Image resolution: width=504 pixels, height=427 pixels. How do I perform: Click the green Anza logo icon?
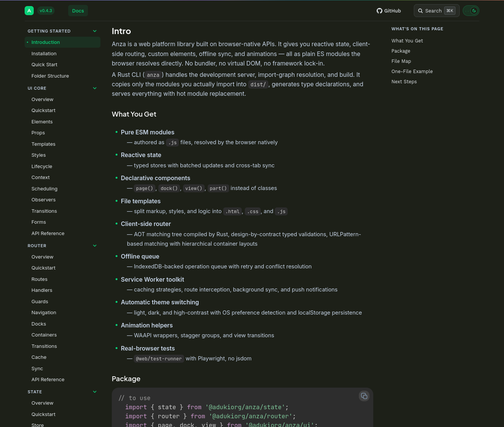pos(29,11)
